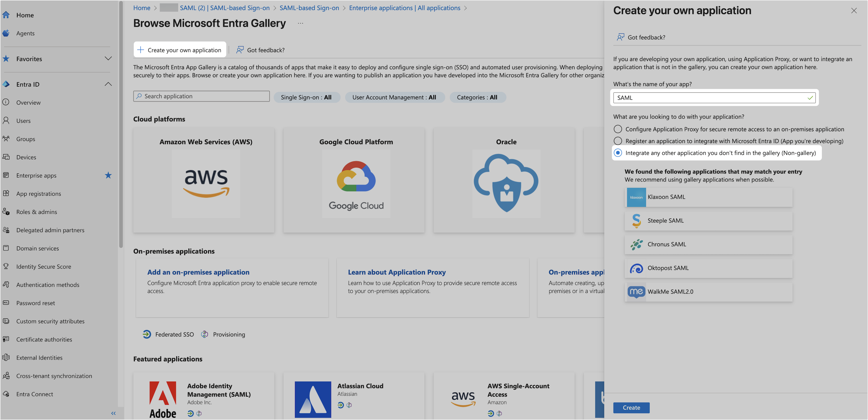
Task: Open Enterprise applications from the breadcrumb
Action: [x=404, y=8]
